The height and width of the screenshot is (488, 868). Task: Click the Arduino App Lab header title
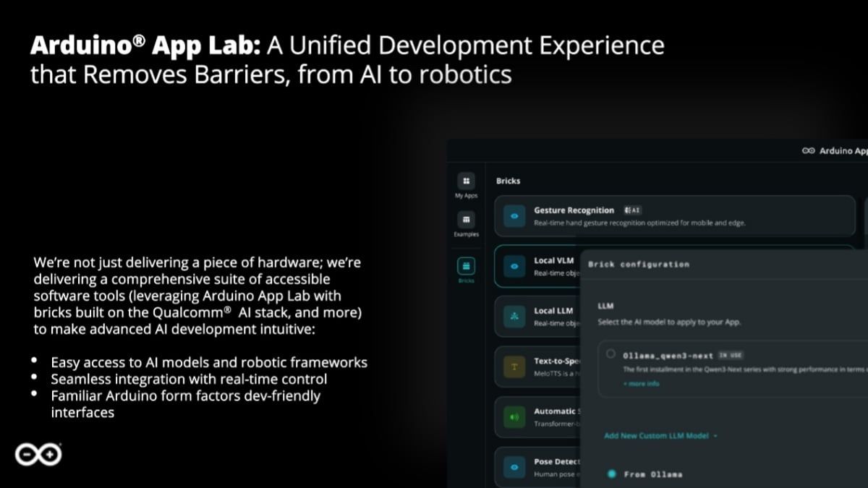pyautogui.click(x=843, y=151)
